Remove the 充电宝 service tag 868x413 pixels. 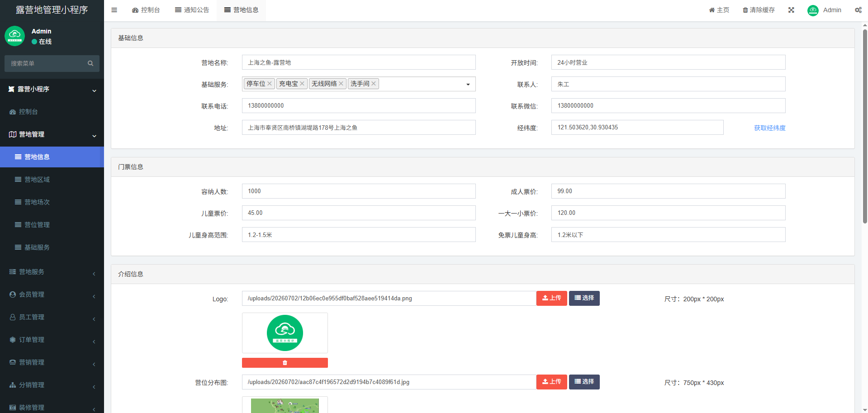pyautogui.click(x=302, y=84)
